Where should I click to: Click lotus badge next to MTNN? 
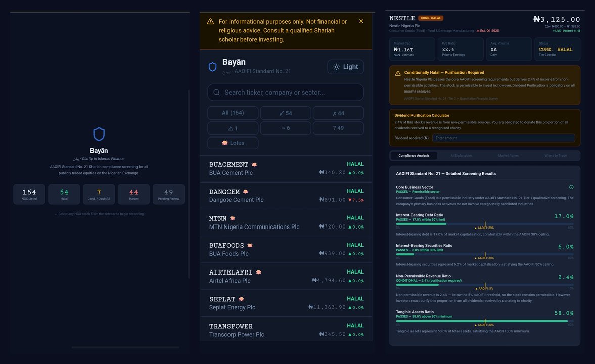pyautogui.click(x=233, y=218)
